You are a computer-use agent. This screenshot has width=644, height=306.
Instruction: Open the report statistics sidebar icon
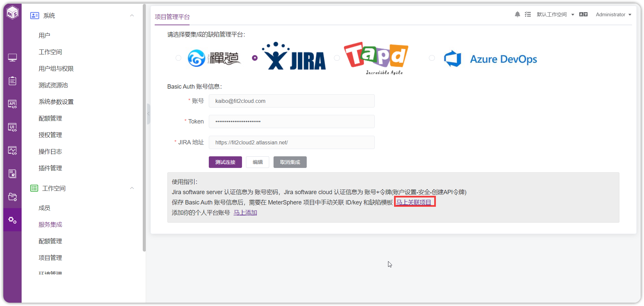tap(12, 174)
